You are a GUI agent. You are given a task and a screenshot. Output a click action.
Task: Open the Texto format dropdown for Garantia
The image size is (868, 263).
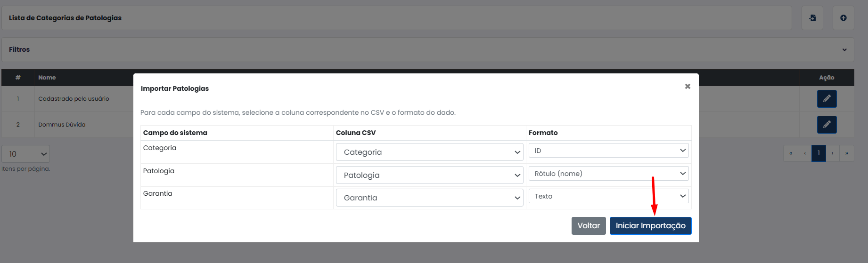click(x=608, y=196)
